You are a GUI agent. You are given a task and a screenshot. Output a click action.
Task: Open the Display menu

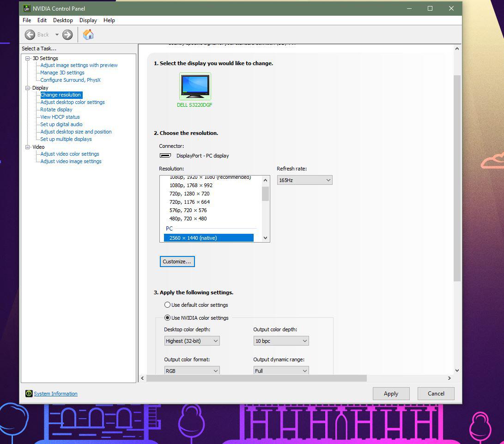click(88, 20)
